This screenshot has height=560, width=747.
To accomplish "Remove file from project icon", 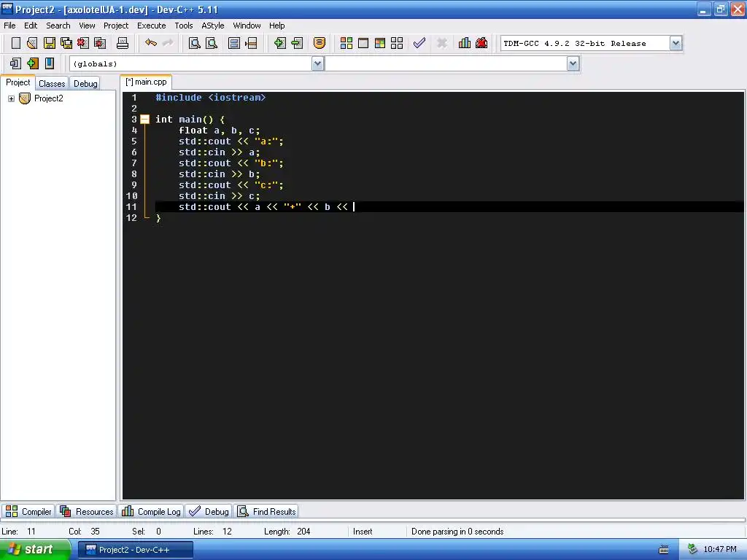I will click(x=297, y=43).
